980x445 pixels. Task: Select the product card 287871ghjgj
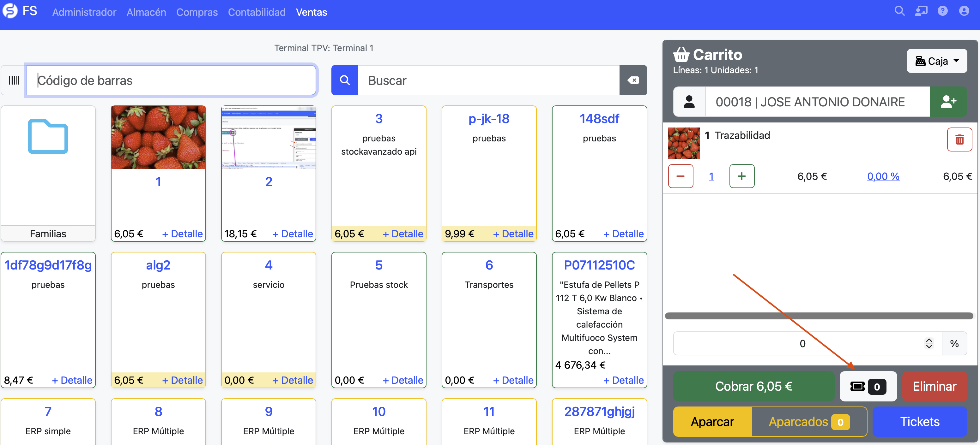coord(600,422)
